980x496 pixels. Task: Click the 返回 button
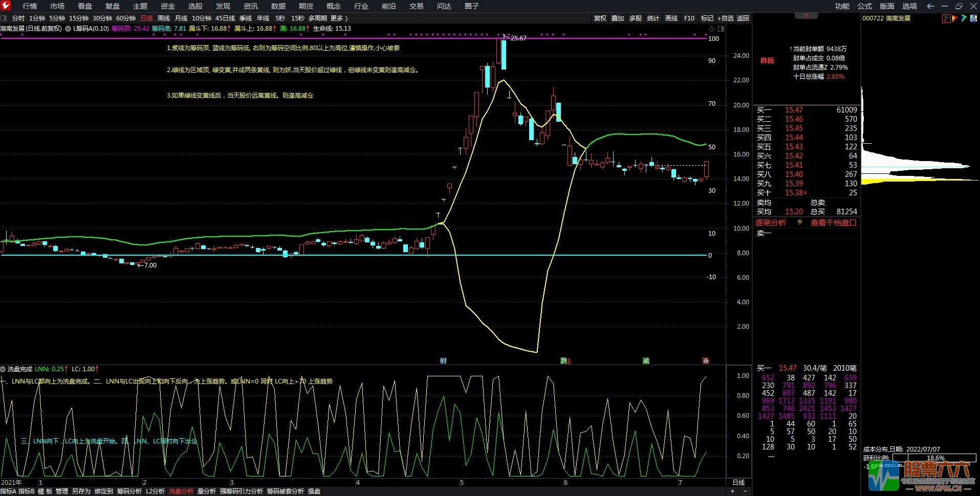tap(743, 18)
